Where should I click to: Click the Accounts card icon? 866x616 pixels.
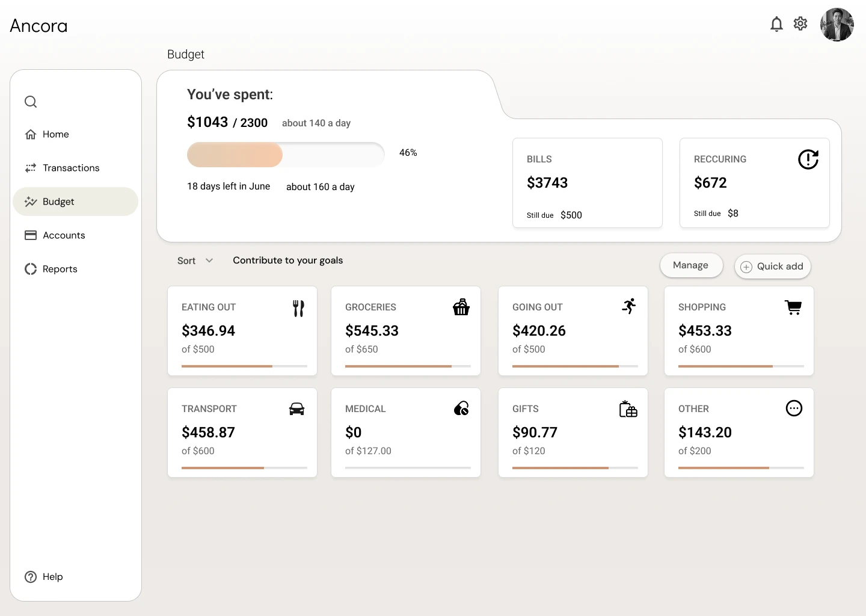31,235
